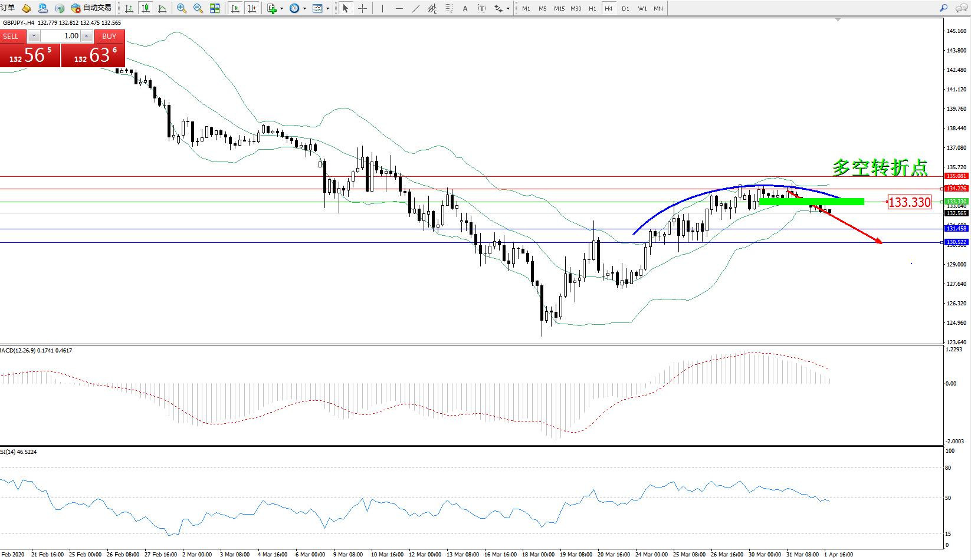971x560 pixels.
Task: Click the lot volume input field
Action: point(61,36)
